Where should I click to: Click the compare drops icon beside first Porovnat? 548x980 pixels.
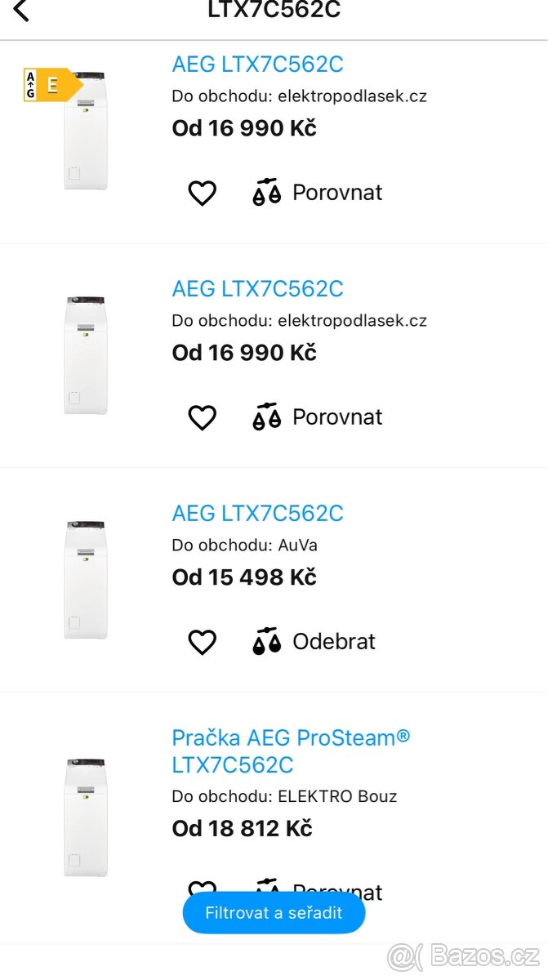click(265, 192)
